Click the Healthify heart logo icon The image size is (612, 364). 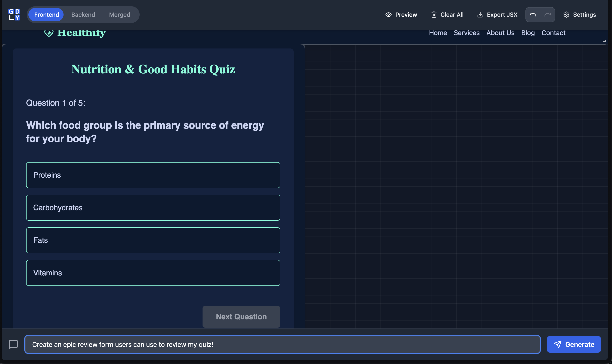point(49,33)
